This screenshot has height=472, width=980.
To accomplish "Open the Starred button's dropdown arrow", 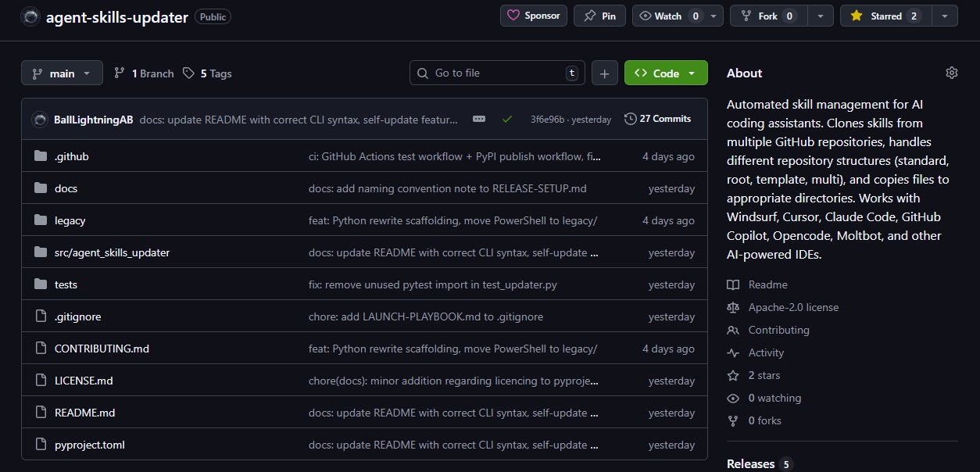I will [942, 15].
